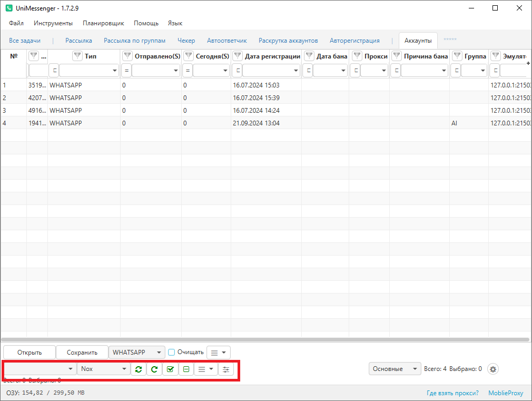Click the green check-all icon

coord(170,369)
